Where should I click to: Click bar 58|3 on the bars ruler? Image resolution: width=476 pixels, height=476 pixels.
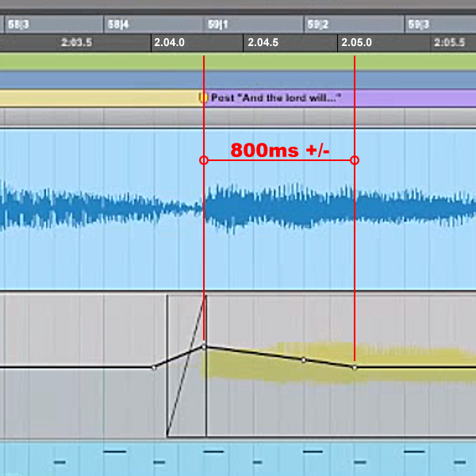click(x=19, y=25)
